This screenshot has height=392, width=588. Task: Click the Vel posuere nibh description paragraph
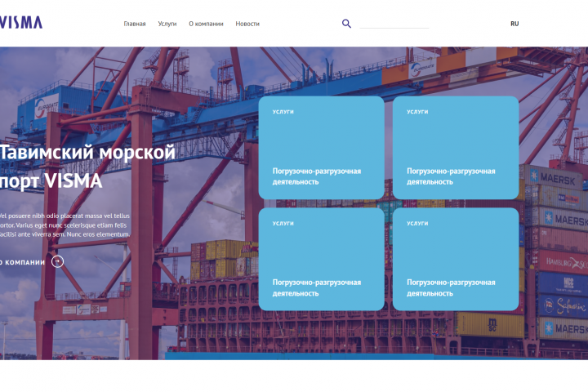click(x=65, y=225)
